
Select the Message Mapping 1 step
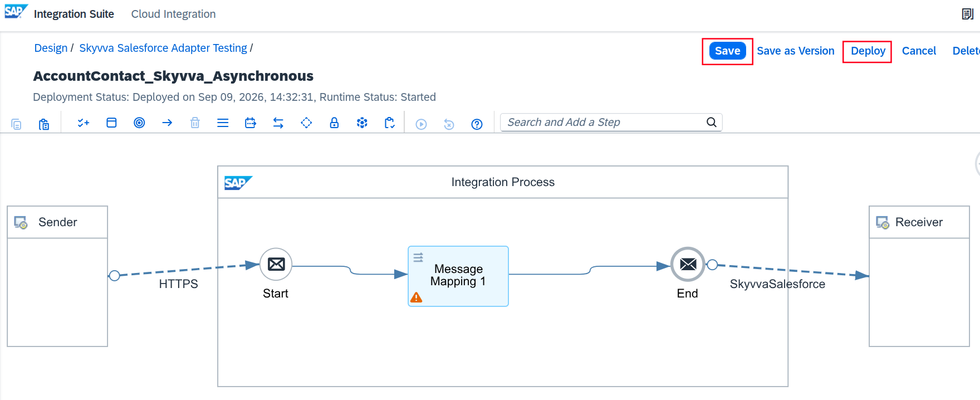(458, 276)
